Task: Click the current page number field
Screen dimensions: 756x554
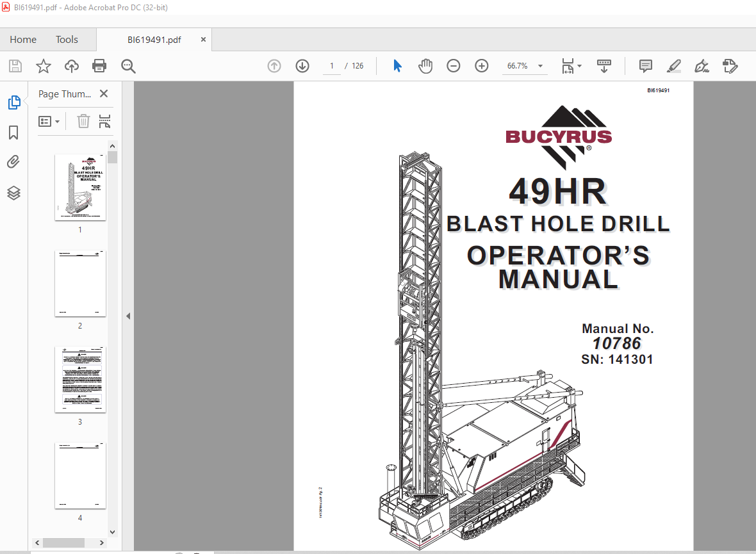Action: tap(332, 66)
